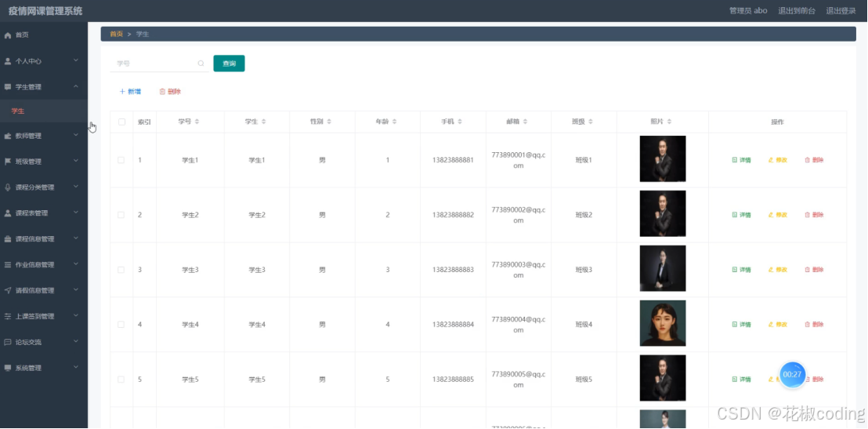Click the photo thumbnail in row 学生3
Screen dimensions: 868x429
click(663, 268)
